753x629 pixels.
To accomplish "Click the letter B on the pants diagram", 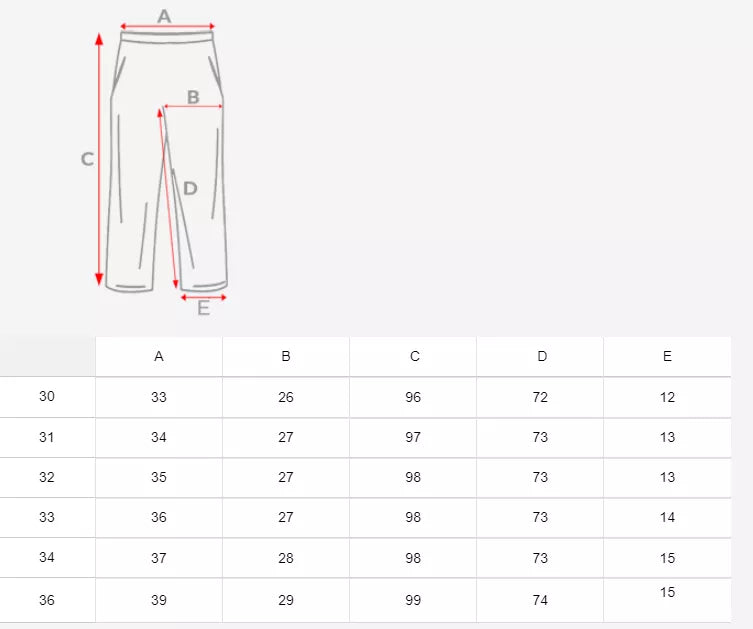I will tap(193, 97).
